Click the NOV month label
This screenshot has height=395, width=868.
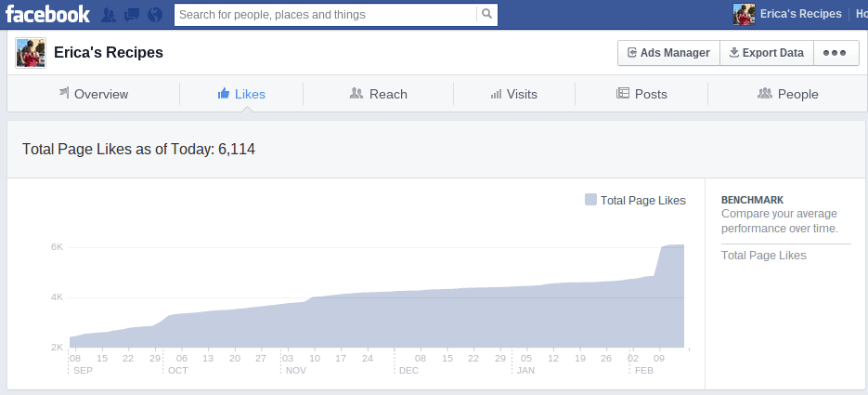tap(296, 370)
